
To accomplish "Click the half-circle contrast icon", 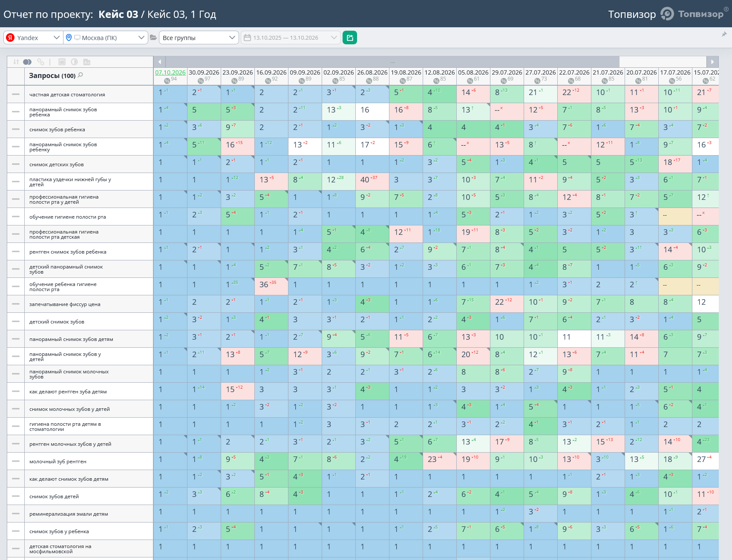I will coord(74,62).
